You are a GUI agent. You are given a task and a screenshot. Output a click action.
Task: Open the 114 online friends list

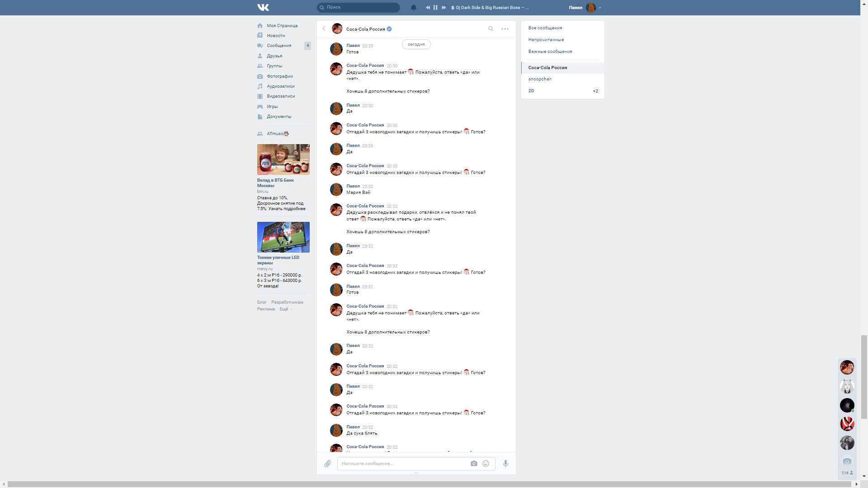pos(847,473)
